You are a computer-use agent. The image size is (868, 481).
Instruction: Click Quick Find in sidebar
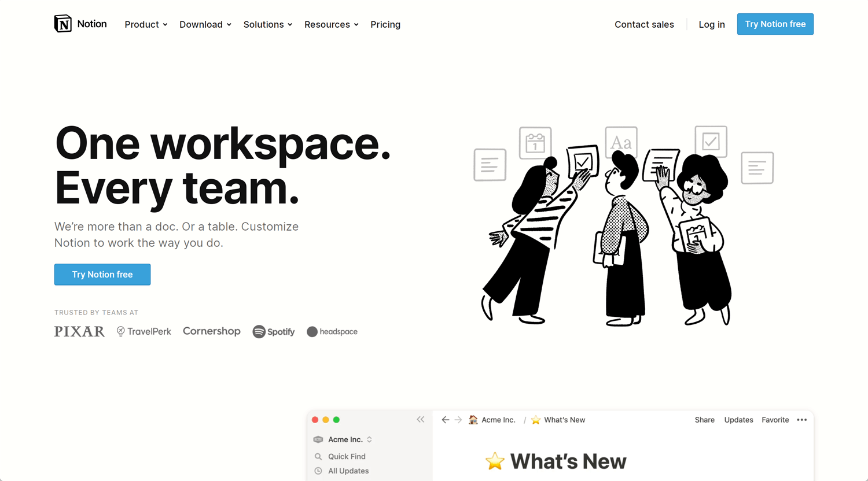point(347,456)
